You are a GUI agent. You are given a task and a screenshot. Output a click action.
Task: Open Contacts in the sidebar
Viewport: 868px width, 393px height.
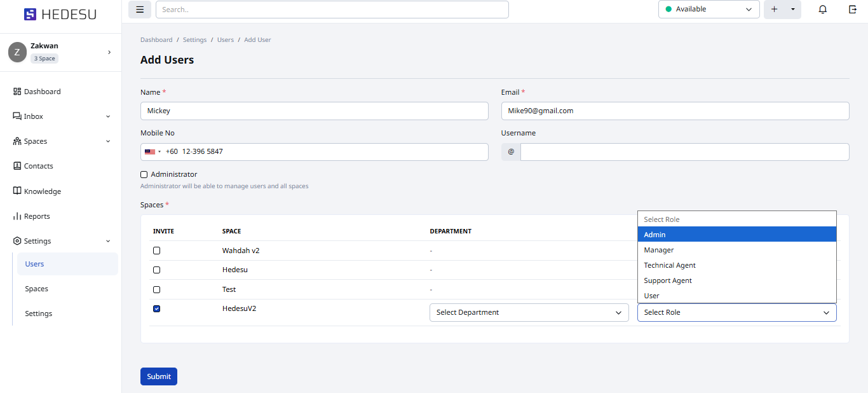pos(38,166)
